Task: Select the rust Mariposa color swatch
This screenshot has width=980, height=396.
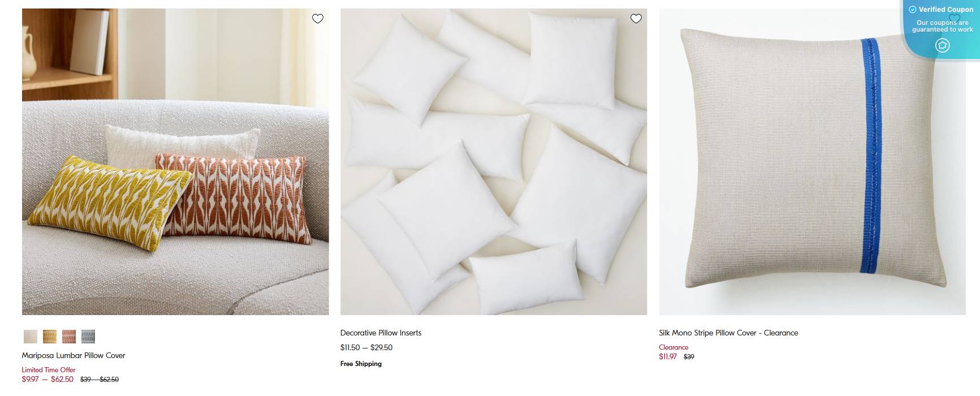Action: click(x=69, y=337)
